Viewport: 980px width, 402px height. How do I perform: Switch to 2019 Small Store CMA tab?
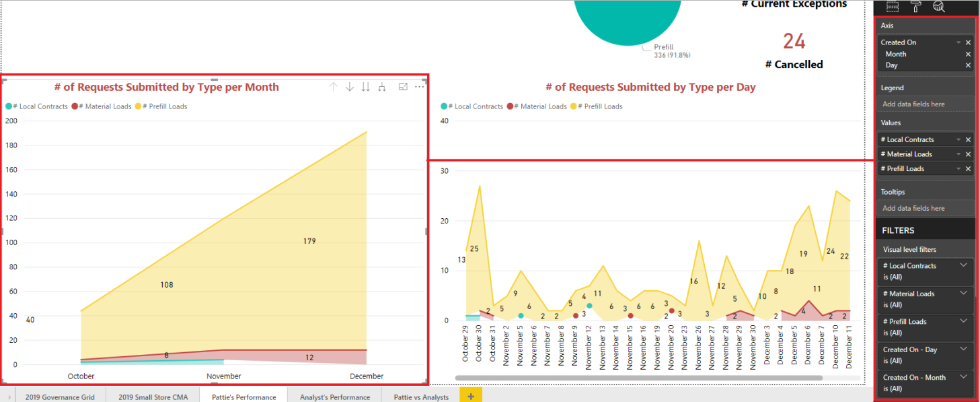153,397
